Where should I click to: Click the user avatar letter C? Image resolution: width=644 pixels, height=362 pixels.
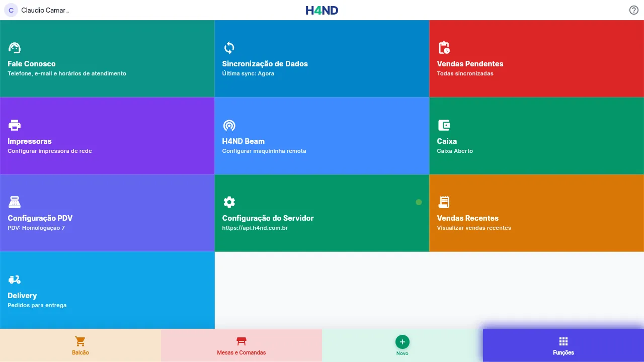tap(11, 10)
